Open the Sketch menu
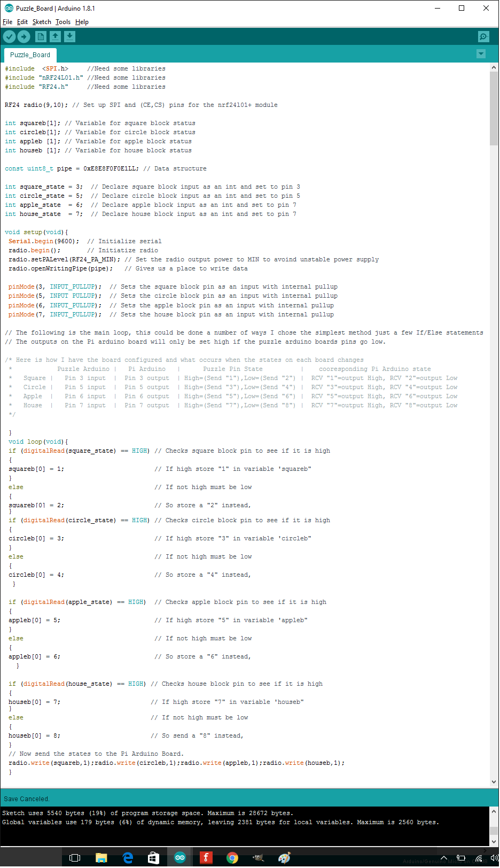This screenshot has height=868, width=500. 42,22
